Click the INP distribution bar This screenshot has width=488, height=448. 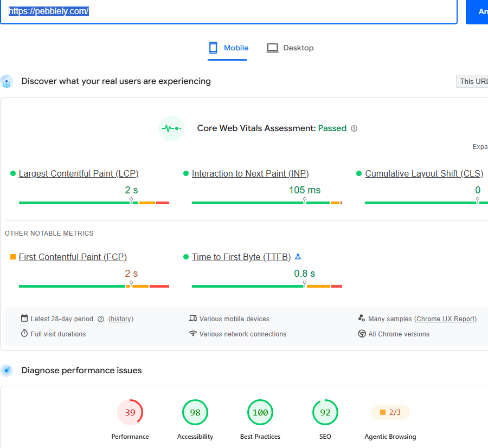click(267, 203)
